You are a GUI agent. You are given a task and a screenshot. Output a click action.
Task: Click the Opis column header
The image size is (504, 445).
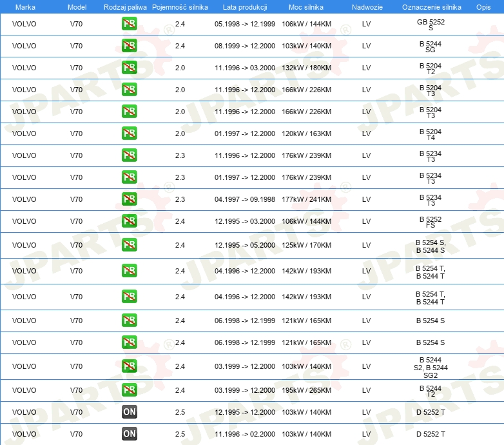(x=483, y=6)
